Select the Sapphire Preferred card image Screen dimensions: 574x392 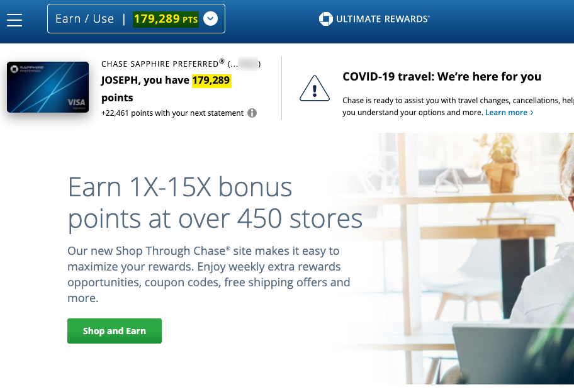[48, 87]
